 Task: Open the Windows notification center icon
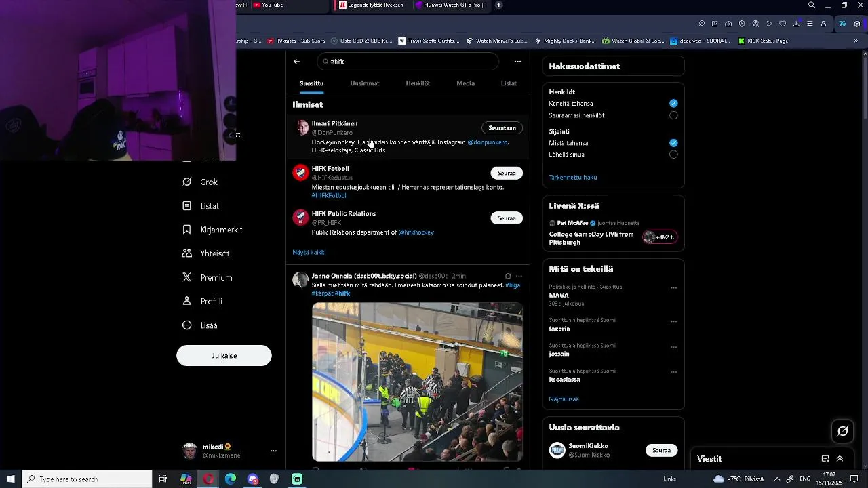854,479
